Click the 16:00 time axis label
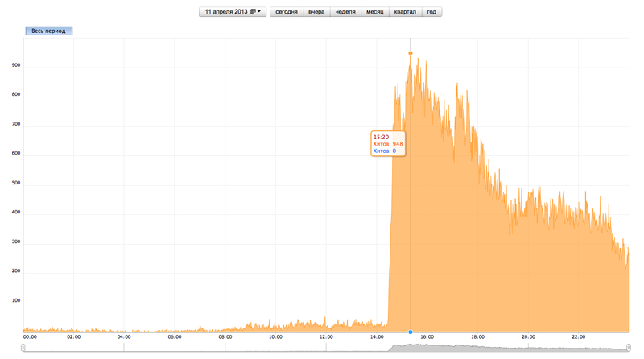 (427, 336)
